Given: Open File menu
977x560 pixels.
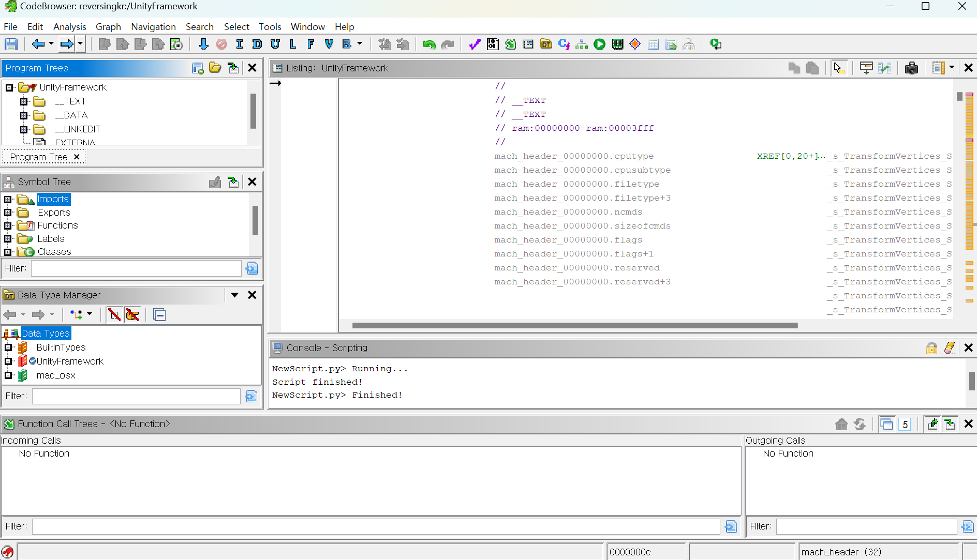Looking at the screenshot, I should (10, 26).
